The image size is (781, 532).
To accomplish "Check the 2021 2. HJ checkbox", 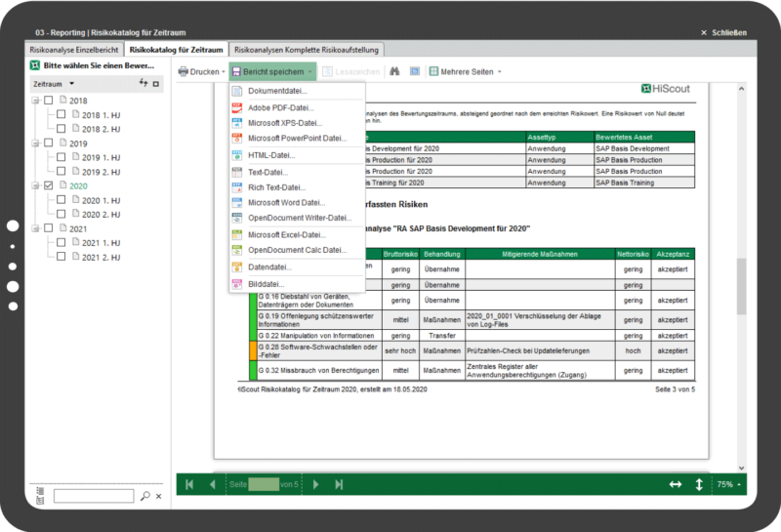I will coord(61,257).
